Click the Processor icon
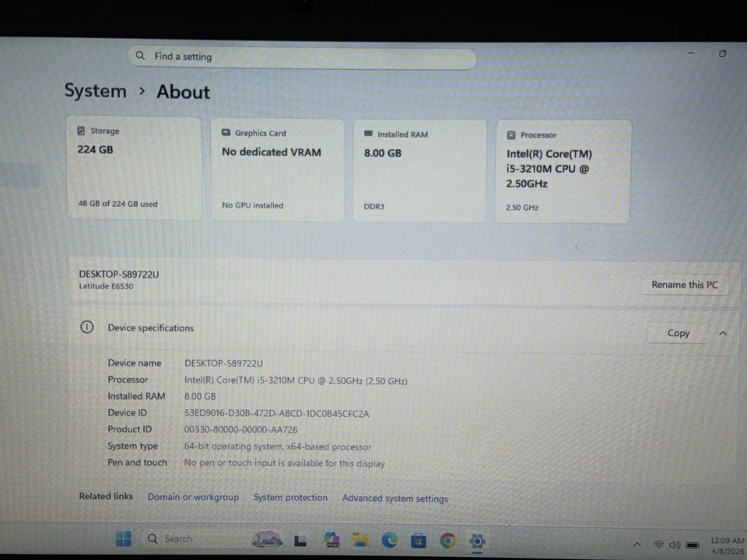Screen dimensions: 747x560 (511, 135)
